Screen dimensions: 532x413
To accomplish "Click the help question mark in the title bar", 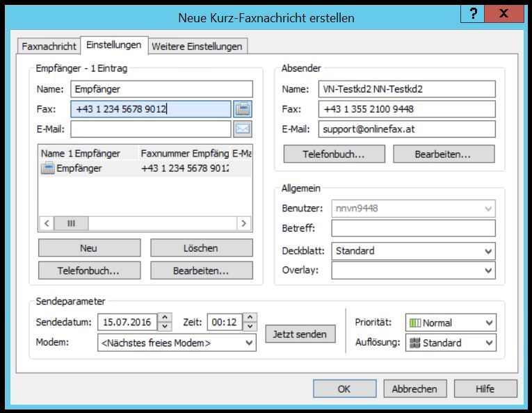I will click(473, 14).
